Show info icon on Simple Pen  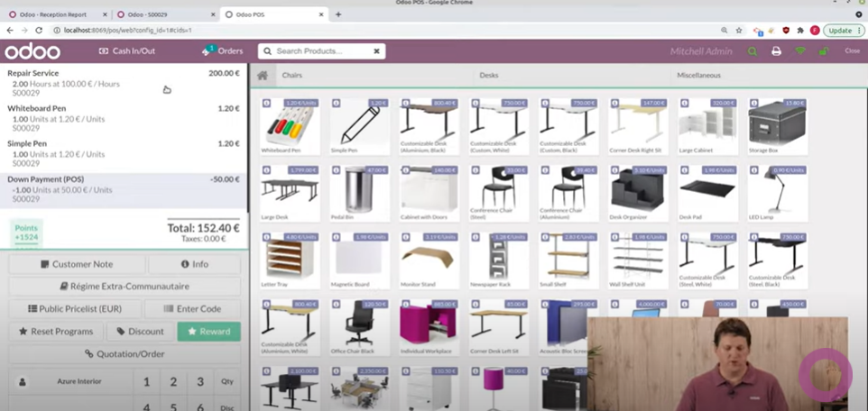pyautogui.click(x=336, y=103)
